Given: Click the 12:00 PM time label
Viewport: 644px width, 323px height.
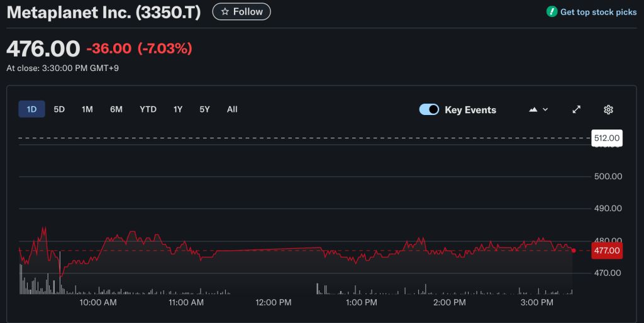Looking at the screenshot, I should tap(274, 302).
